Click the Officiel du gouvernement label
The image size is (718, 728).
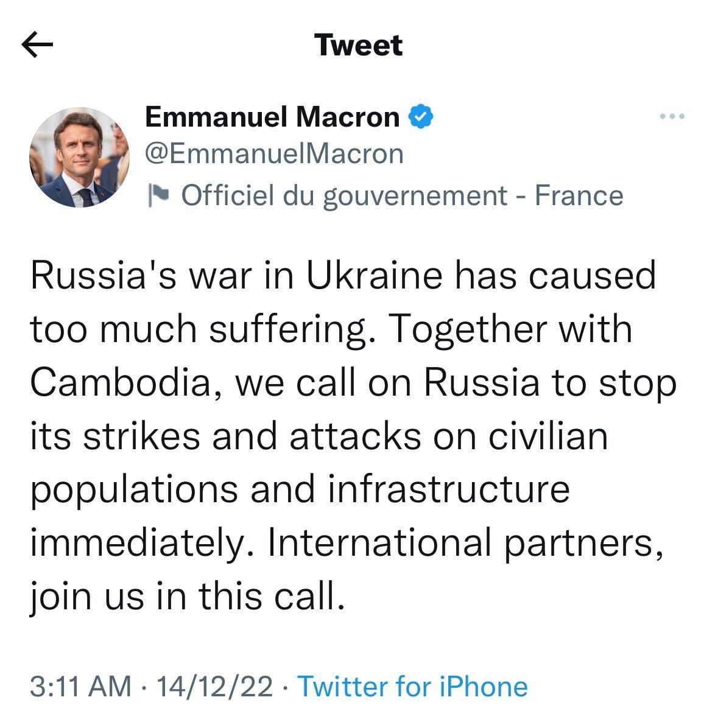pos(344,195)
